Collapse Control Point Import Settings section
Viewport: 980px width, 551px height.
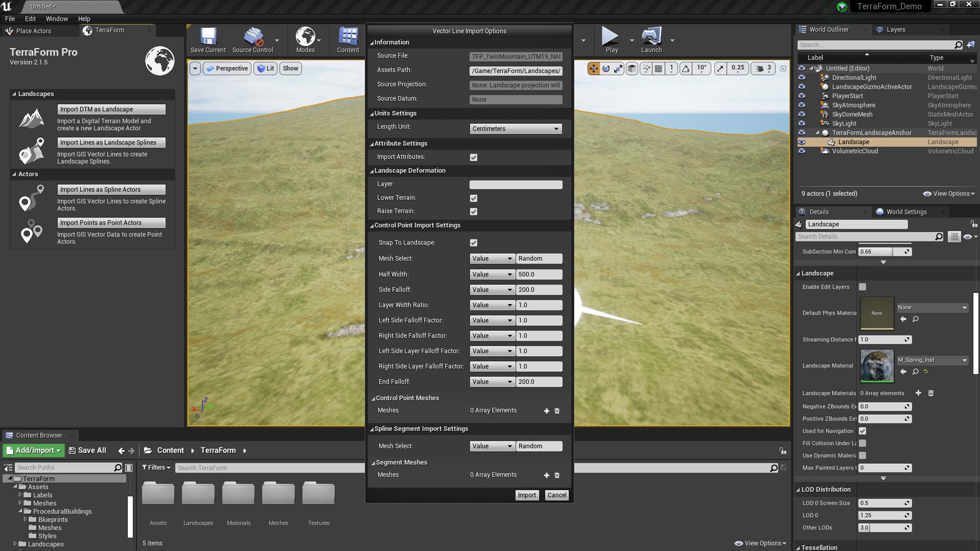372,226
